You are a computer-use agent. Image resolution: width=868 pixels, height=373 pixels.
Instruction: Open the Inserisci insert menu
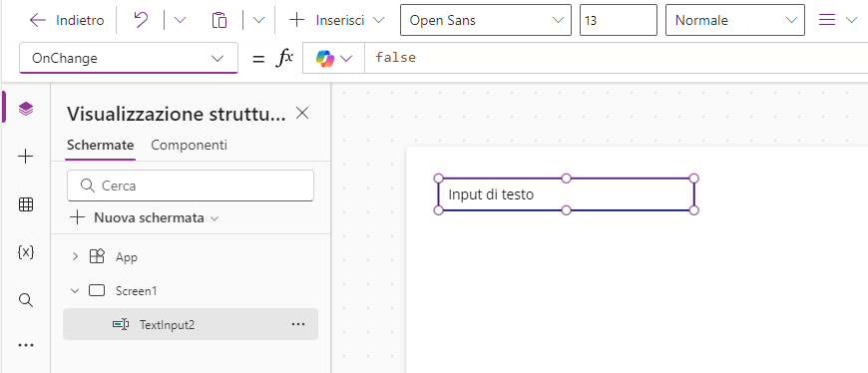point(336,21)
